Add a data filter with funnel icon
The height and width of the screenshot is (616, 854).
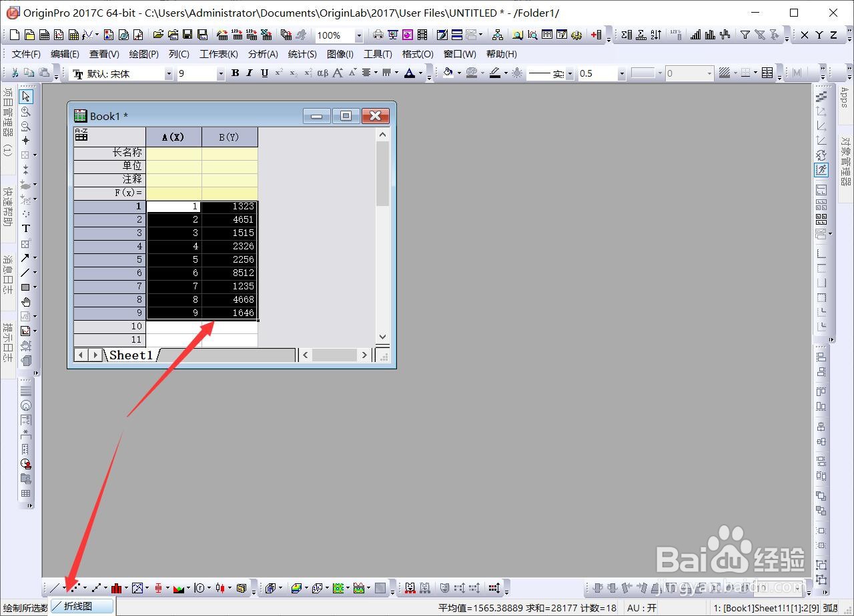pos(745,35)
